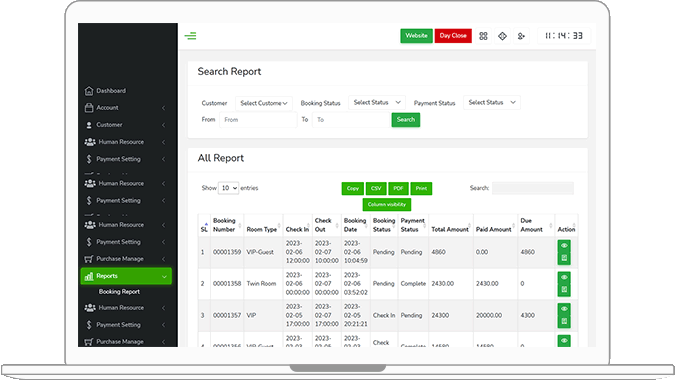Viewport: 675px width, 380px height.
Task: Select booking number 00001357 cell
Action: (227, 315)
